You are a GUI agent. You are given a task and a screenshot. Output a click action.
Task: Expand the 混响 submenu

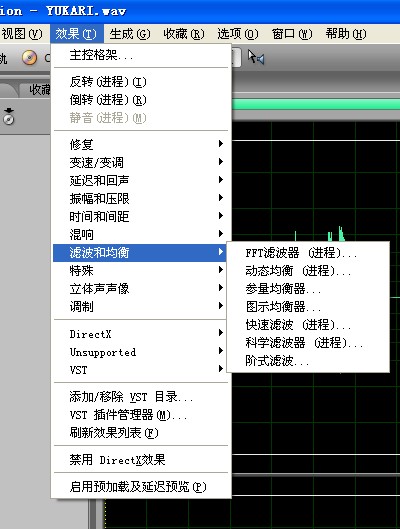pos(142,234)
